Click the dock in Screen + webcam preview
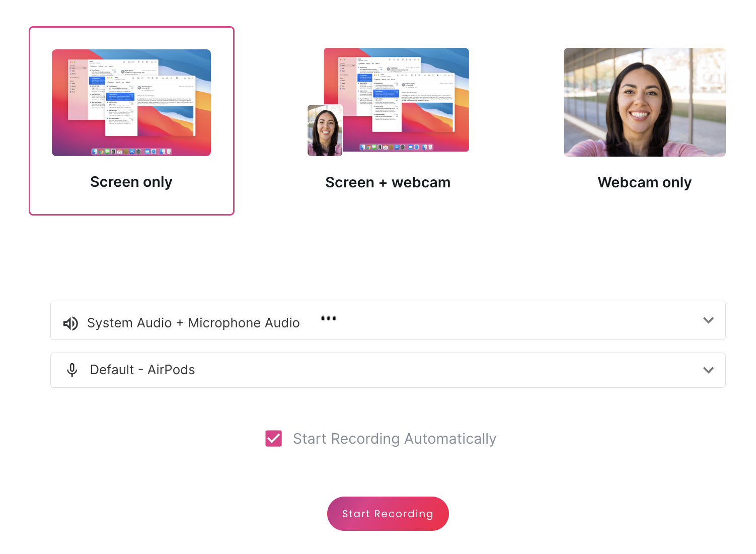This screenshot has height=554, width=756. click(x=396, y=147)
